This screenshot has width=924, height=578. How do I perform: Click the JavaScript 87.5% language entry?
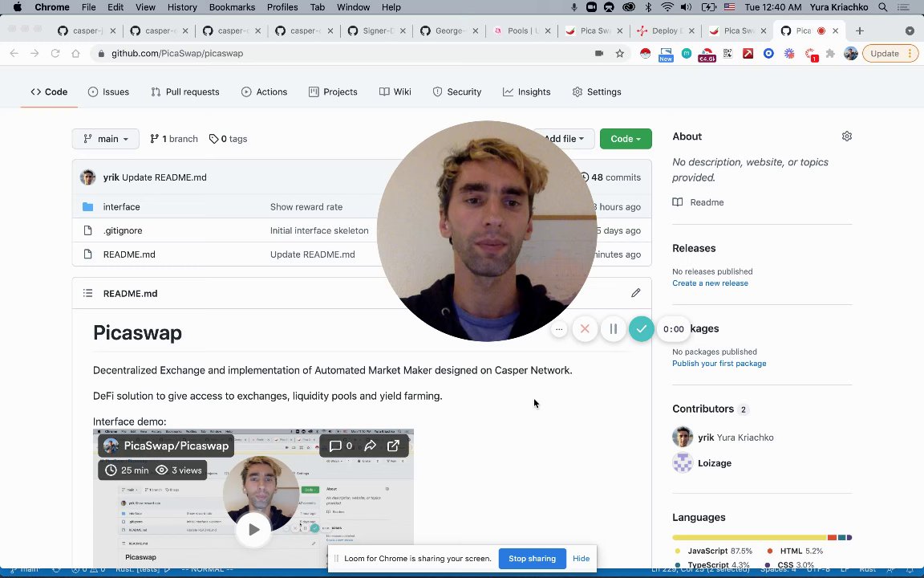(714, 551)
